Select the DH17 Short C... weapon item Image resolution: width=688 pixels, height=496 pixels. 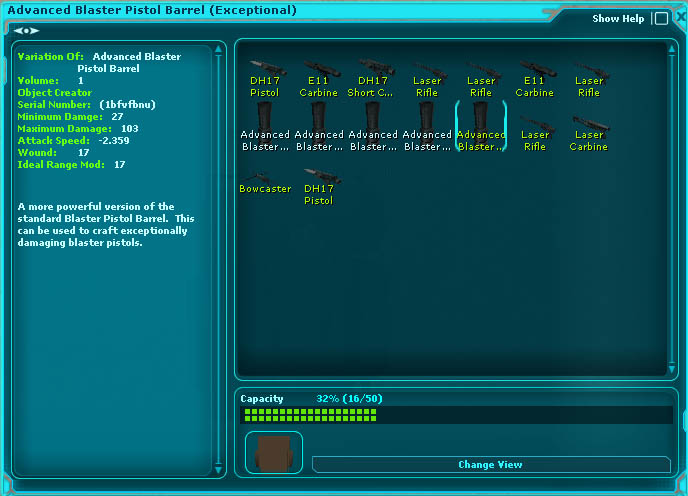(x=373, y=79)
